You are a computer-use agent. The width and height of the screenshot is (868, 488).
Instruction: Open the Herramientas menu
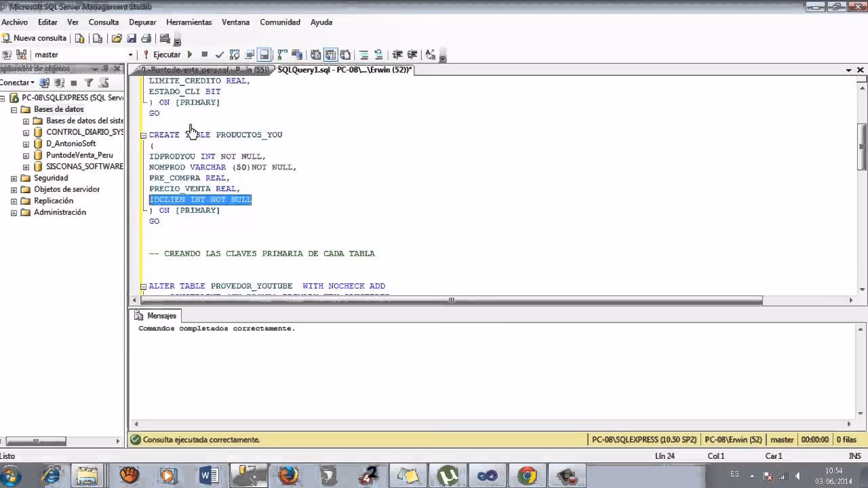(x=189, y=22)
